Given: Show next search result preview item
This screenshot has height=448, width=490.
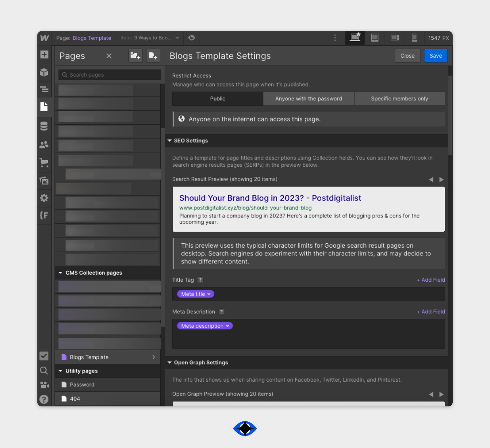Looking at the screenshot, I should click(x=441, y=179).
